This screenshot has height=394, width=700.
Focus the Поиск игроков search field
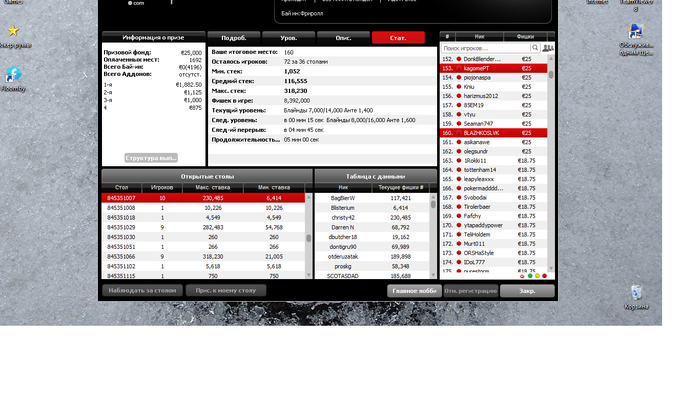[x=485, y=48]
